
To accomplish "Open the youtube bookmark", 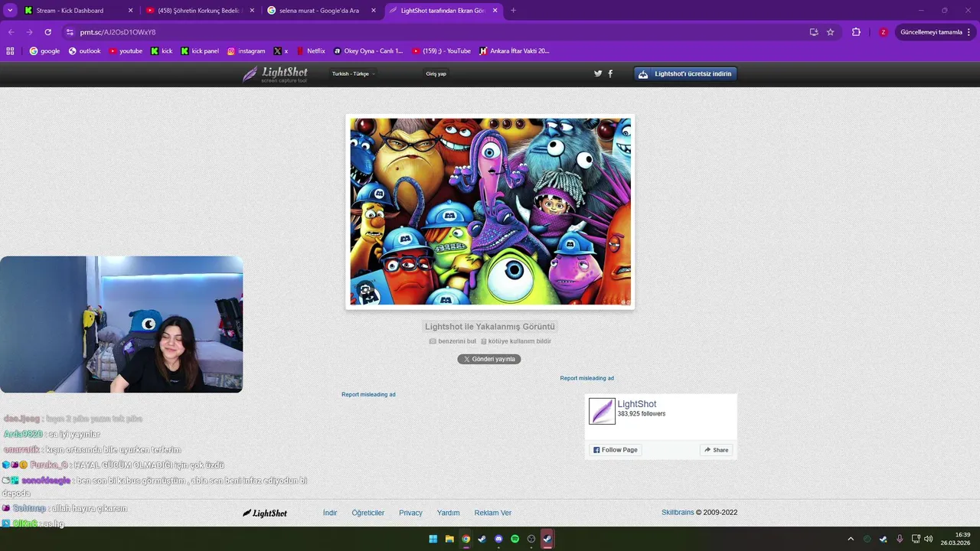I will click(126, 51).
